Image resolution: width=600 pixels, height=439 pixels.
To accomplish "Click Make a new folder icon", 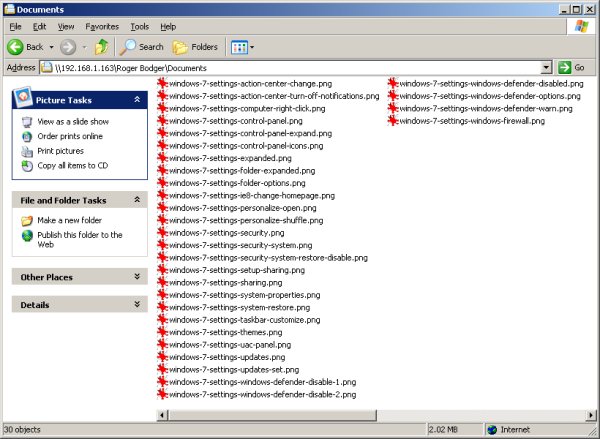I will coord(27,220).
